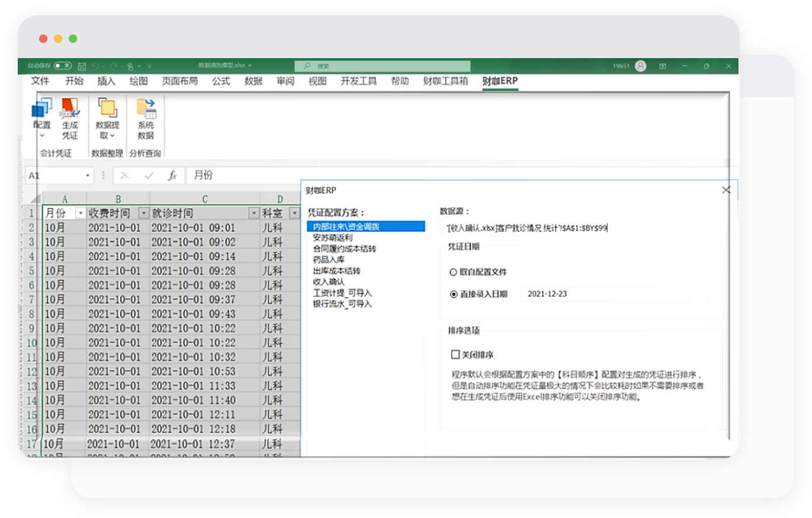Check the 关闭排序 checkbox
Screen dimensions: 812x518
(x=455, y=354)
